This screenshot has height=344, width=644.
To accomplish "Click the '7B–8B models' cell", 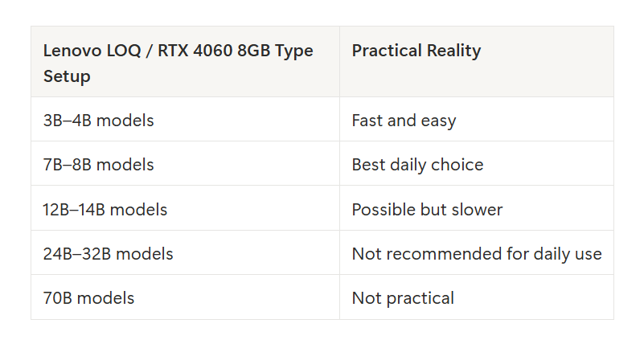I will click(185, 163).
